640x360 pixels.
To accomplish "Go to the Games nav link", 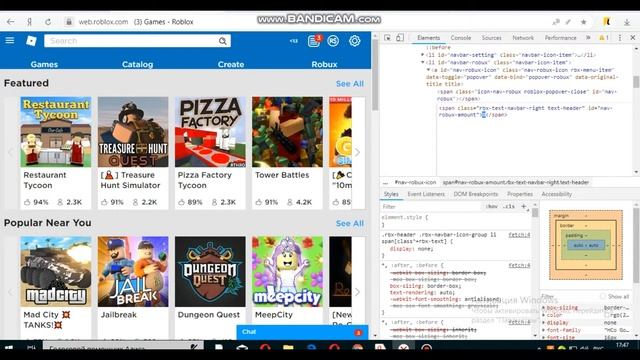I will click(x=44, y=64).
